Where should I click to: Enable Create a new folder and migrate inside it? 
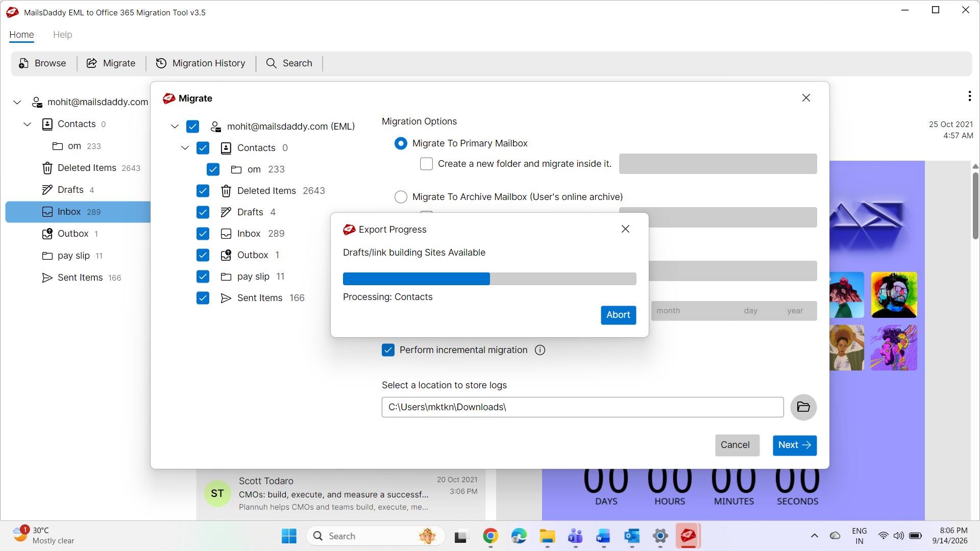pyautogui.click(x=426, y=164)
